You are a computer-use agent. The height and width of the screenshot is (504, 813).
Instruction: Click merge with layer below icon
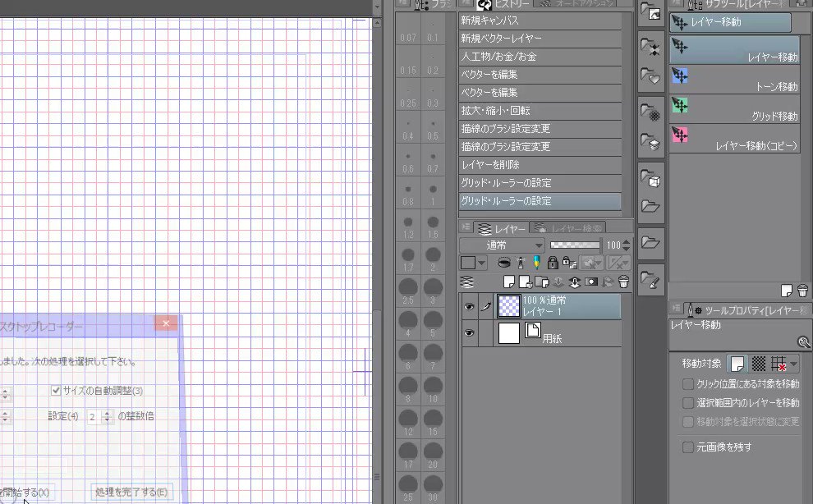click(575, 282)
